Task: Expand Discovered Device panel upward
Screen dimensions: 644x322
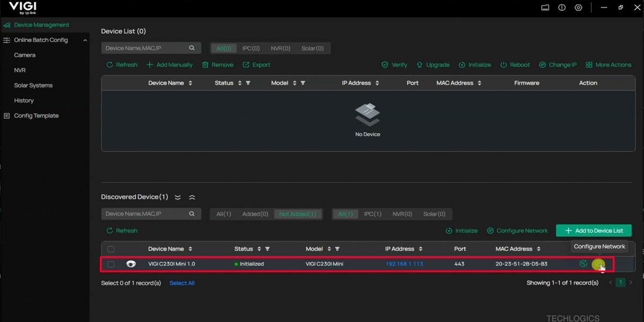Action: click(x=192, y=197)
